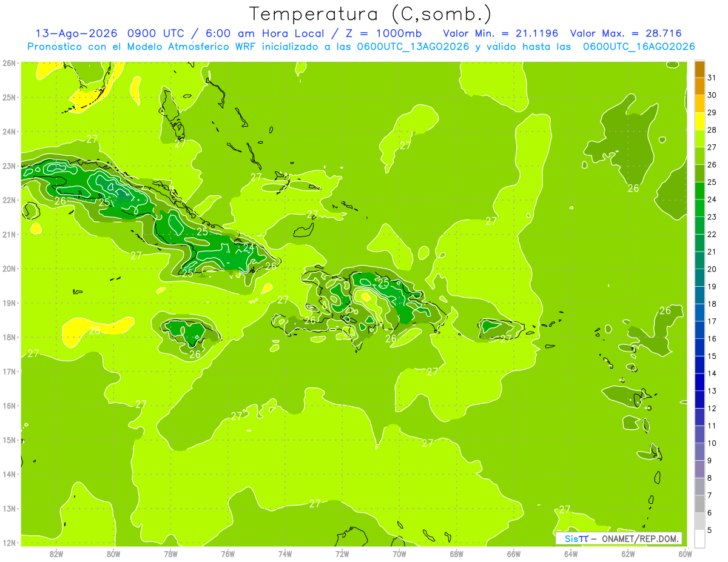
Task: Click the 15N latitude axis label
Action: click(9, 440)
